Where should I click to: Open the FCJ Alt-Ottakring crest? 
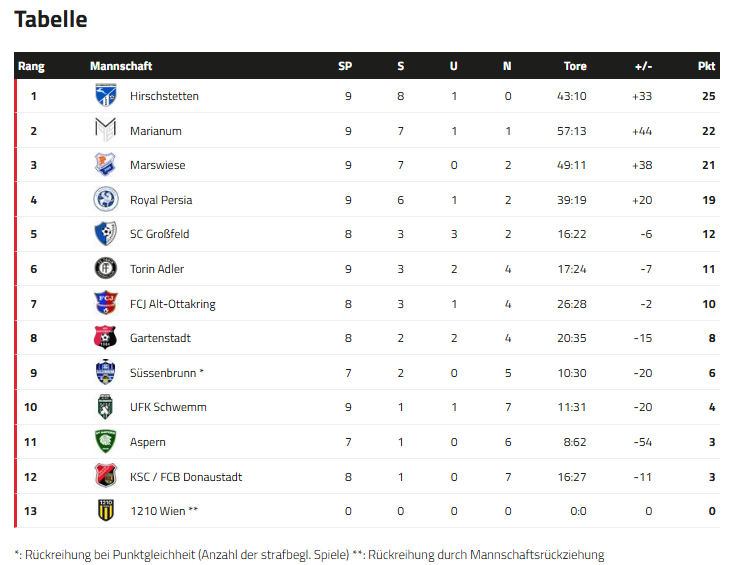[x=105, y=303]
